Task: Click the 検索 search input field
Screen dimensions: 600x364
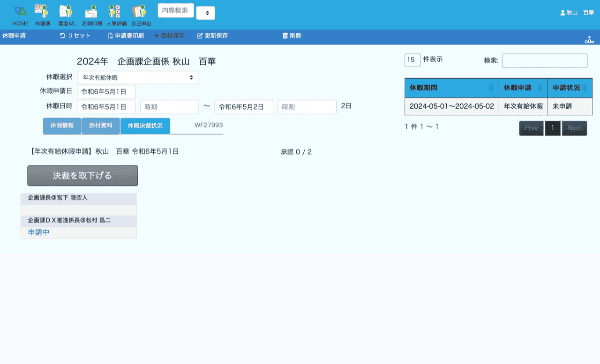Action: [544, 60]
